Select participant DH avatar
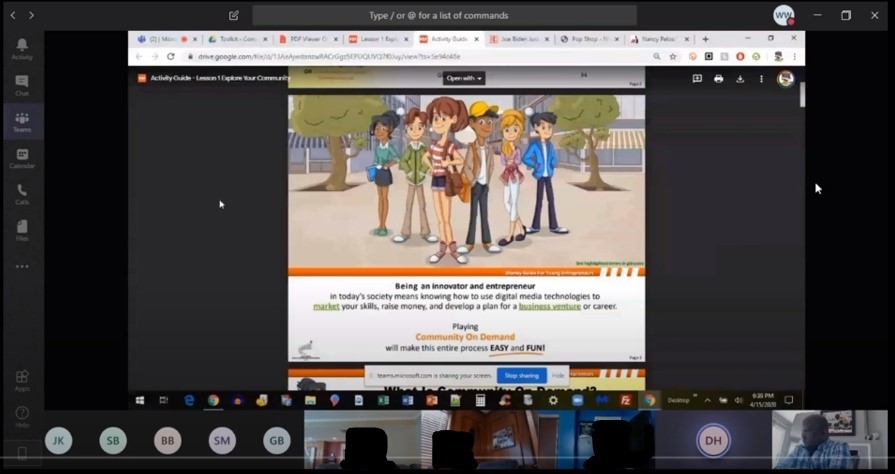Viewport: 895px width, 474px height. pos(713,440)
